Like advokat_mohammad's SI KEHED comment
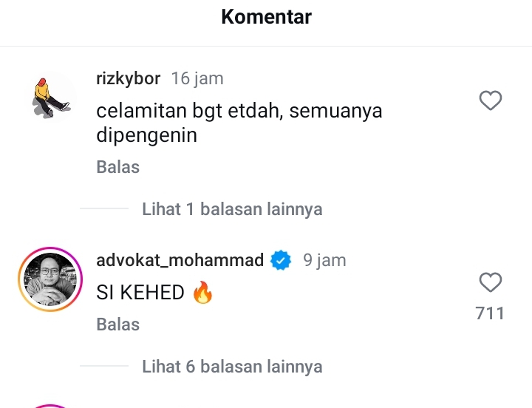The height and width of the screenshot is (408, 532). pos(491,282)
